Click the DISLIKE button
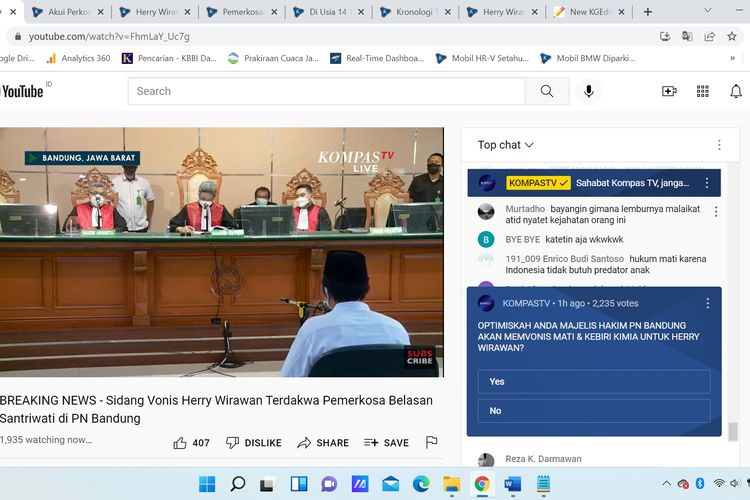Screen dimensions: 750x500 [x=254, y=443]
